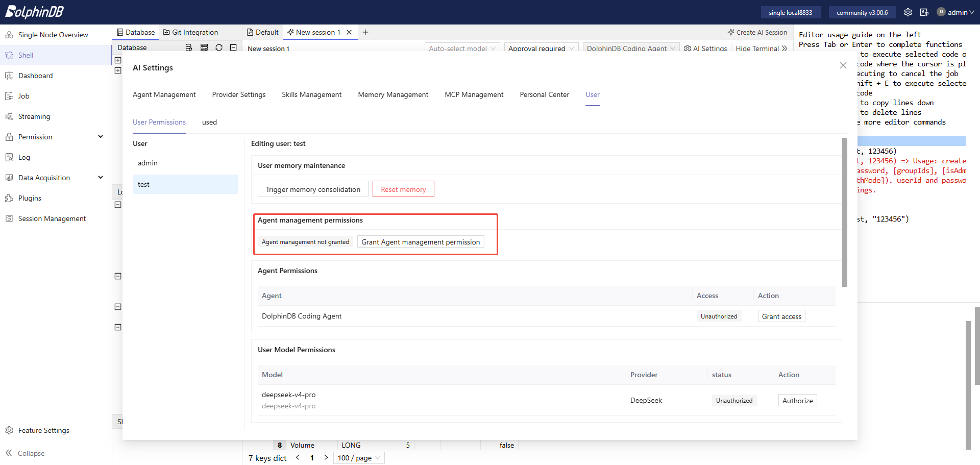
Task: Switch to MCP Management tab
Action: coord(474,94)
